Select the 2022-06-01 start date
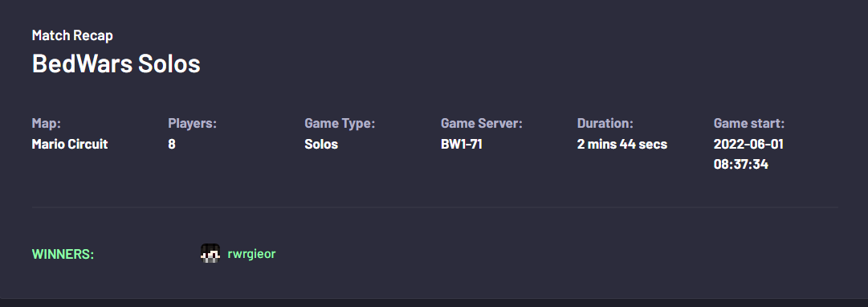Image resolution: width=868 pixels, height=307 pixels. tap(748, 144)
